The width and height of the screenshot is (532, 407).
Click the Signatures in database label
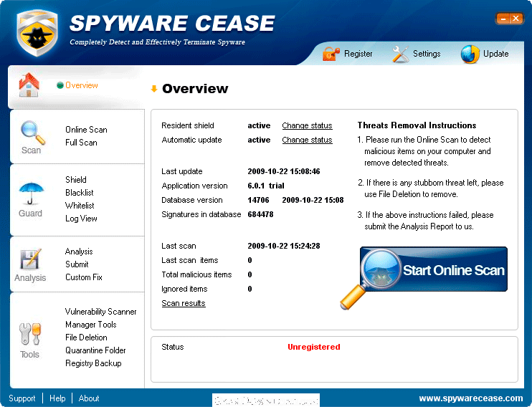(x=201, y=214)
